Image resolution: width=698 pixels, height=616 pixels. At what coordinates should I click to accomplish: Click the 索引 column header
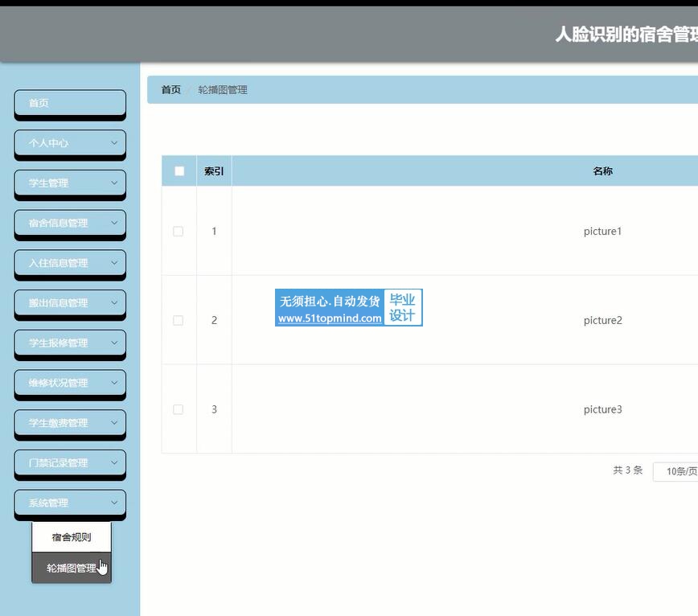tap(214, 171)
